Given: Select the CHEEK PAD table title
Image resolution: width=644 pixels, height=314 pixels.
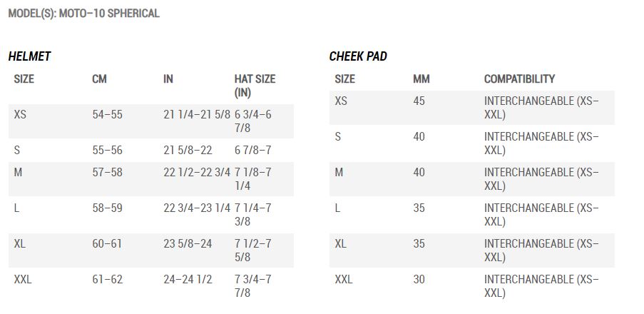Looking at the screenshot, I should tap(358, 56).
